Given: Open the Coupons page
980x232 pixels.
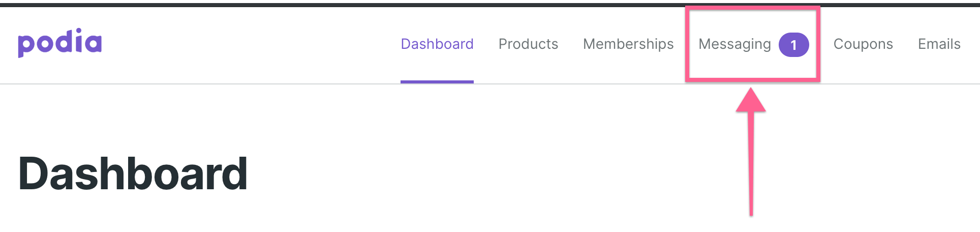Looking at the screenshot, I should (863, 44).
